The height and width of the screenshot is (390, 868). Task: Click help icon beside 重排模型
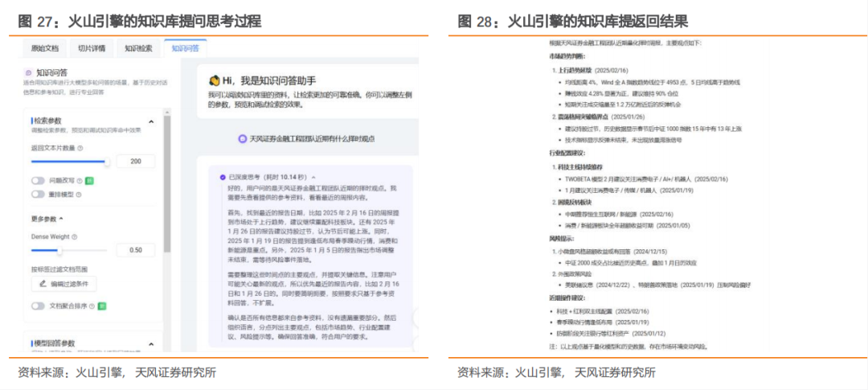pyautogui.click(x=79, y=195)
